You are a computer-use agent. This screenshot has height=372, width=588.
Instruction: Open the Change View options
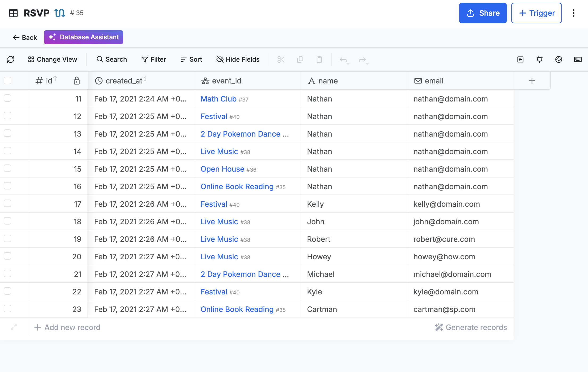(x=52, y=59)
